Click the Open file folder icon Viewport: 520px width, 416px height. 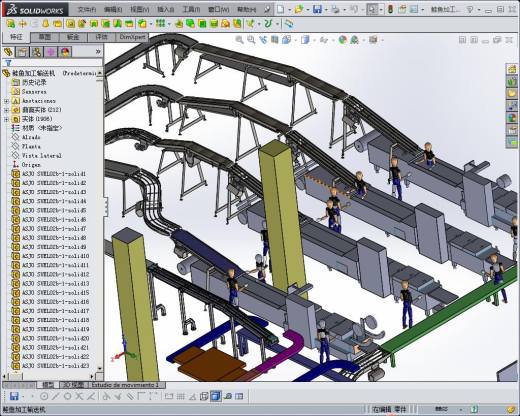[x=299, y=9]
